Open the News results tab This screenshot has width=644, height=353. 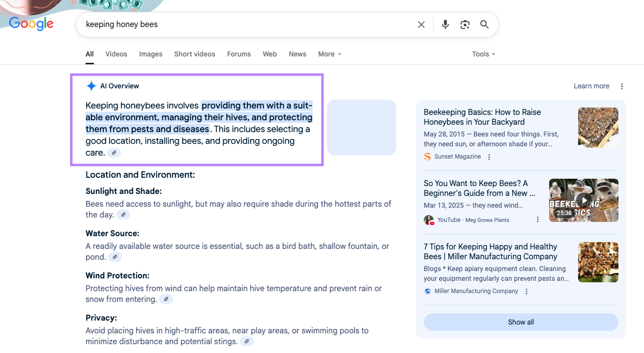[297, 54]
